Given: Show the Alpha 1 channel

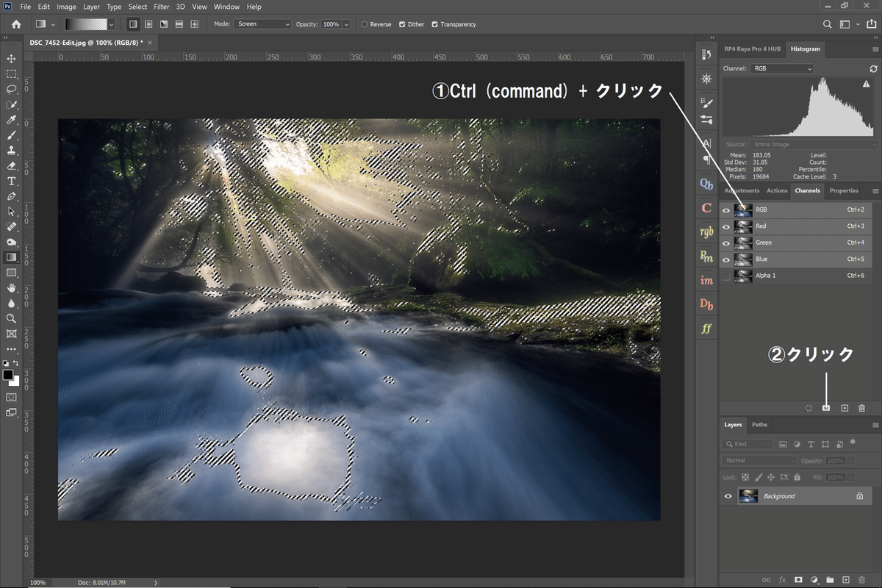Looking at the screenshot, I should click(727, 276).
